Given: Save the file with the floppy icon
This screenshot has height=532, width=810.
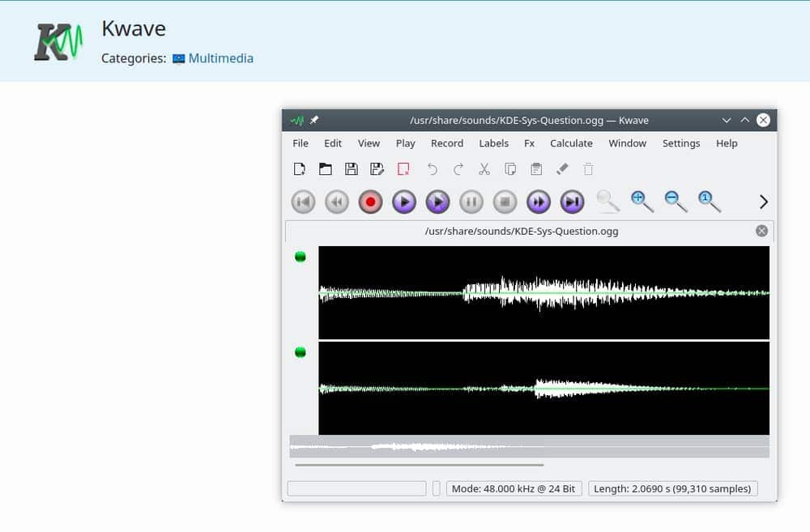Looking at the screenshot, I should [352, 169].
